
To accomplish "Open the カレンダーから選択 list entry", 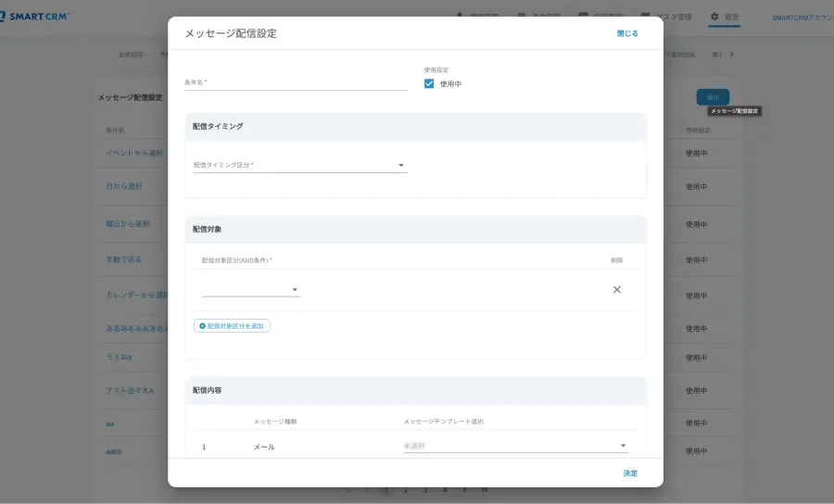I will pyautogui.click(x=135, y=295).
